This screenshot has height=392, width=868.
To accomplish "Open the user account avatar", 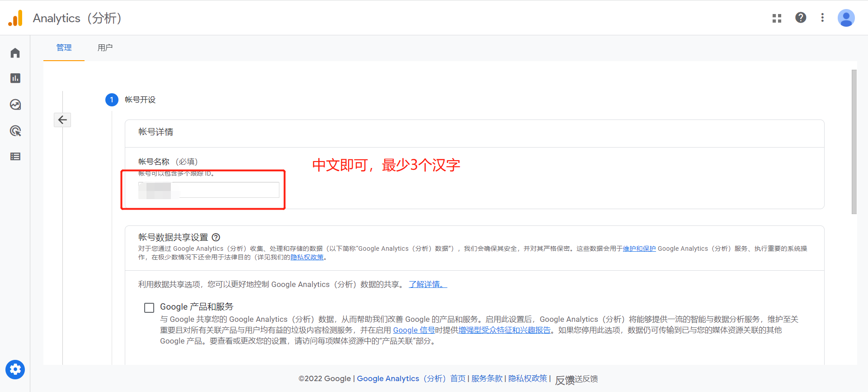I will click(846, 18).
